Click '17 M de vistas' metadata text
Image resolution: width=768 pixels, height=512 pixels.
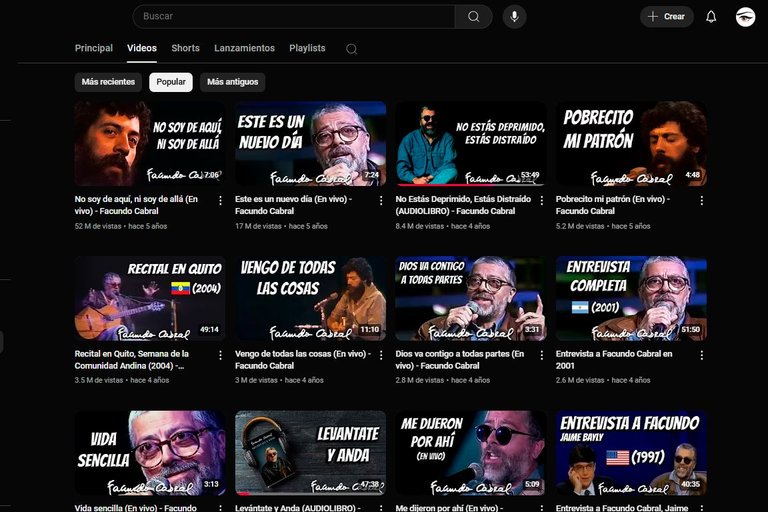(258, 226)
